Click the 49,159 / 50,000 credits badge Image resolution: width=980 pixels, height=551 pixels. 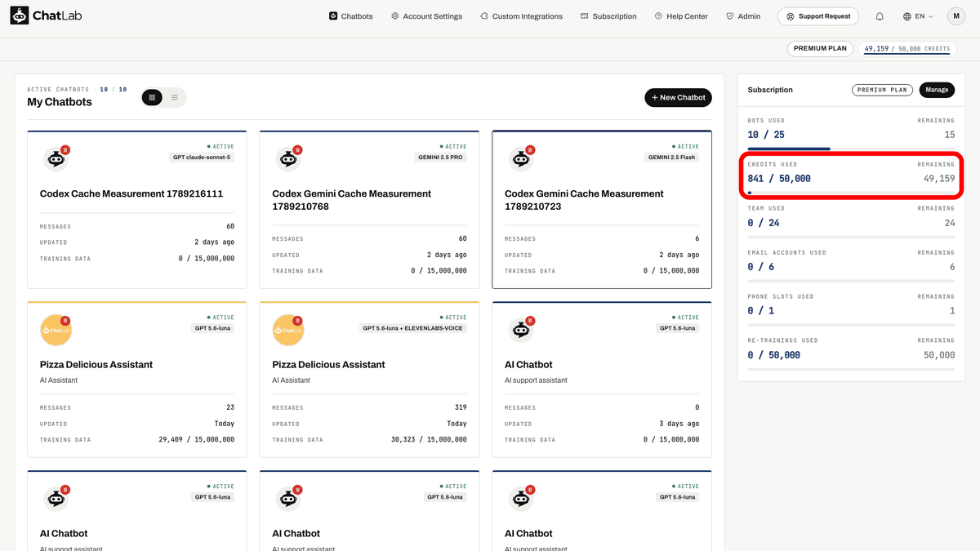click(907, 49)
